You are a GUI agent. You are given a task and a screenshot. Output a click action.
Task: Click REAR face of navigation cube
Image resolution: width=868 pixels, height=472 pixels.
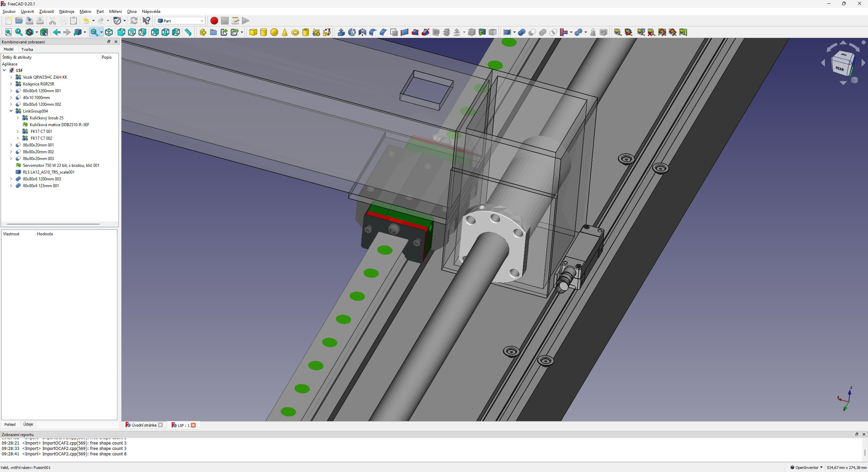pyautogui.click(x=840, y=68)
